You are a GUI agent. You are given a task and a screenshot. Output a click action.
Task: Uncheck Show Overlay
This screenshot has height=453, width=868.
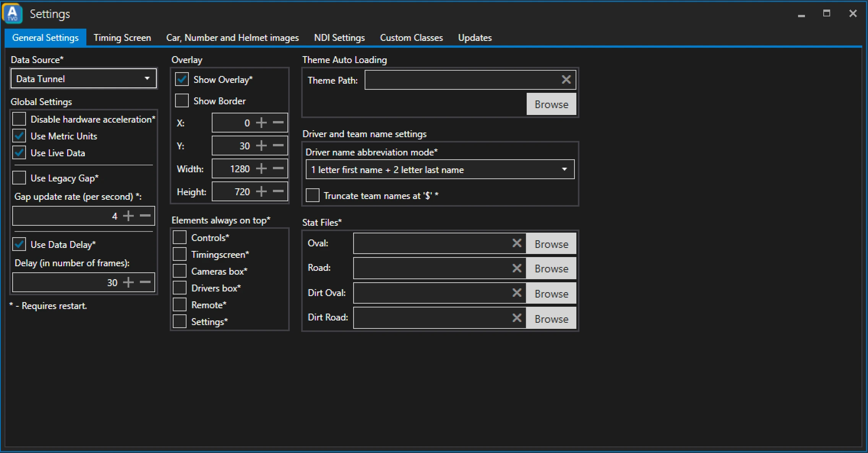182,79
